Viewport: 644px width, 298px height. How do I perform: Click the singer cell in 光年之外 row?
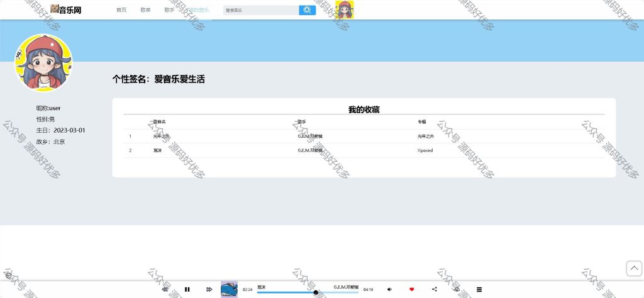[310, 136]
